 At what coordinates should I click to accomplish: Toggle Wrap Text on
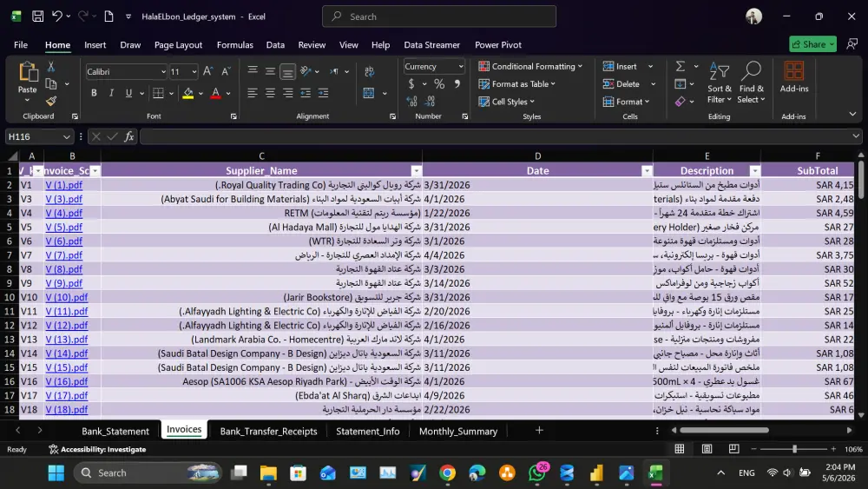369,71
